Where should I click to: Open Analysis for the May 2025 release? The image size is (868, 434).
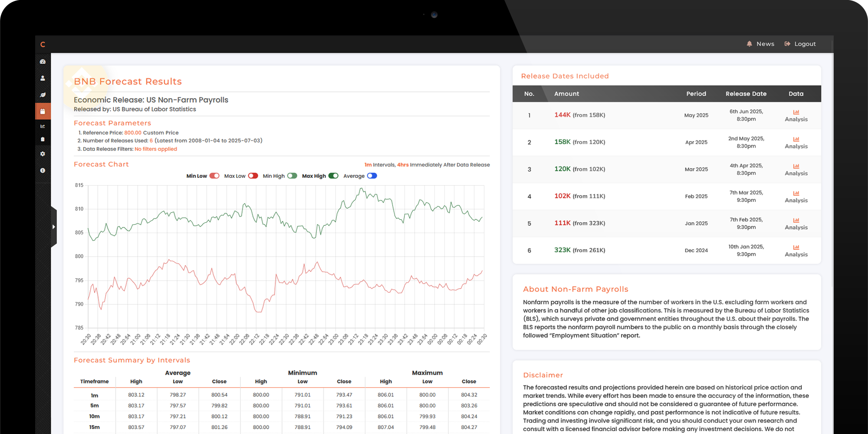(x=796, y=115)
